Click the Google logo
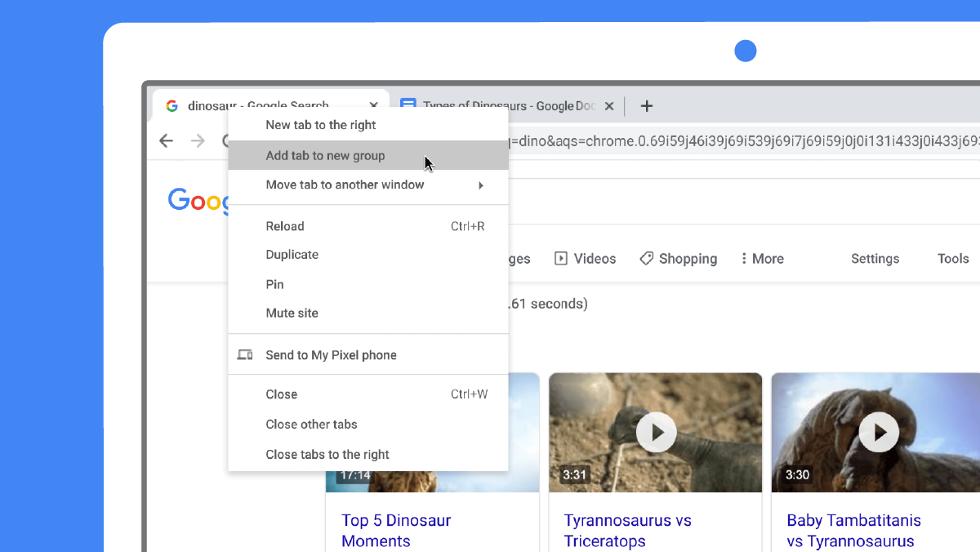The height and width of the screenshot is (552, 980). pyautogui.click(x=198, y=200)
